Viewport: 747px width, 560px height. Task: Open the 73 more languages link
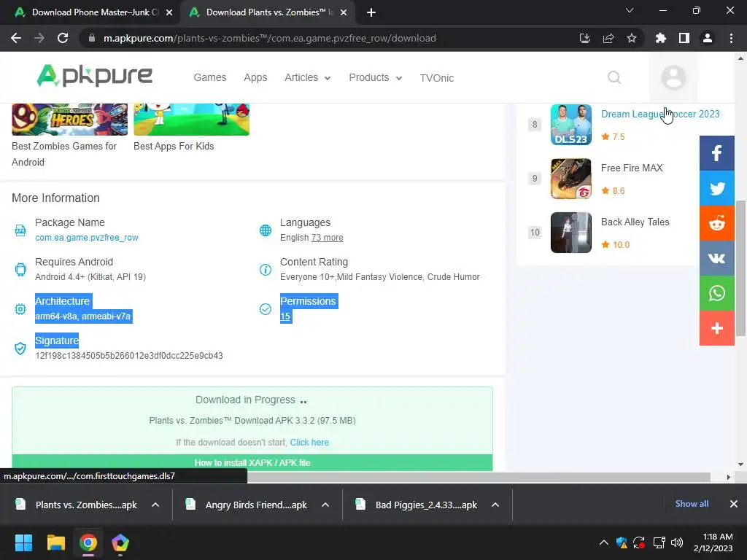pyautogui.click(x=328, y=238)
